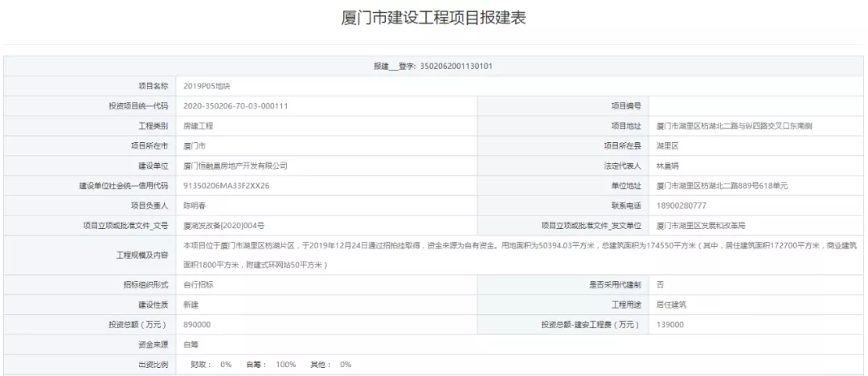Select the 新建 value
The image size is (868, 376).
click(190, 304)
